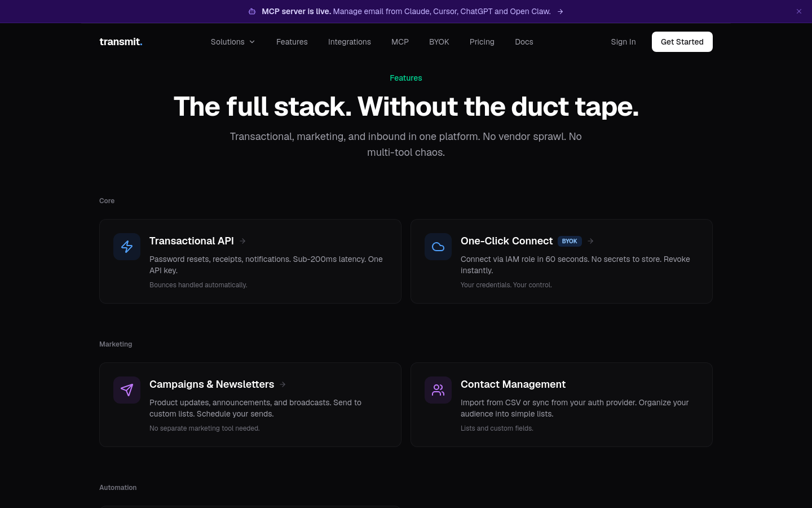Click the MCP server is live banner text
The width and height of the screenshot is (812, 508).
pyautogui.click(x=406, y=11)
